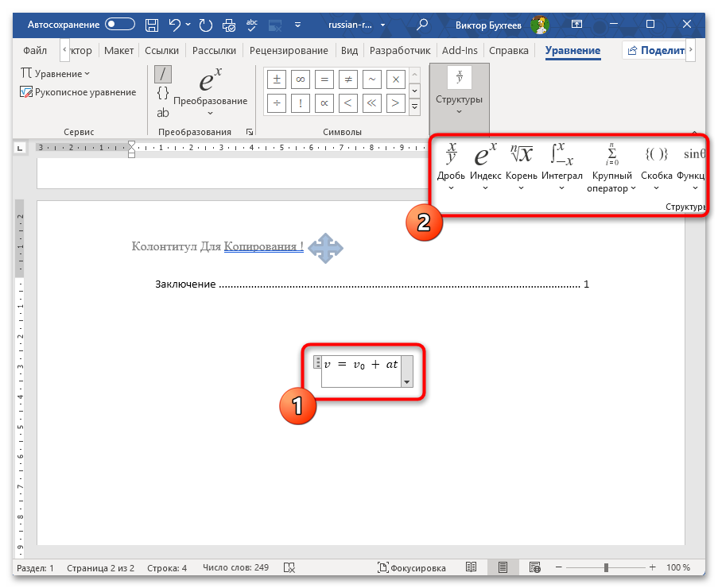Switch to Read Mode view in status bar
This screenshot has height=588, width=718.
[472, 567]
